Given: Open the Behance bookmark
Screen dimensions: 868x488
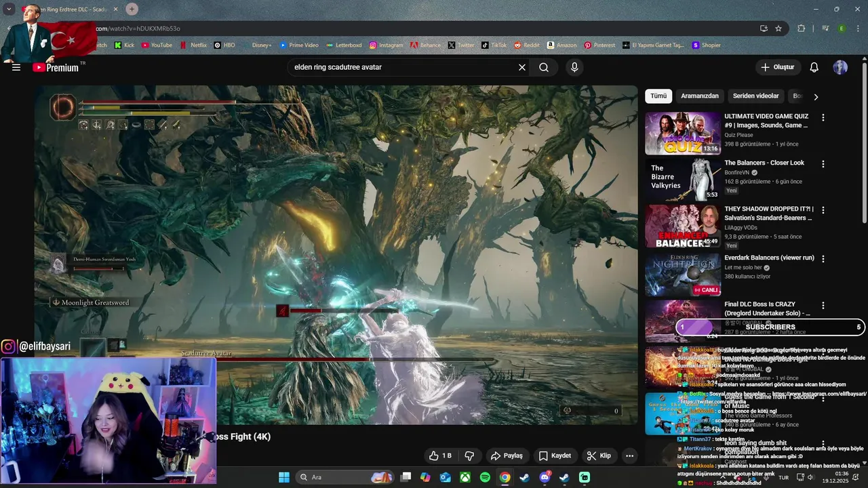Looking at the screenshot, I should pos(425,45).
